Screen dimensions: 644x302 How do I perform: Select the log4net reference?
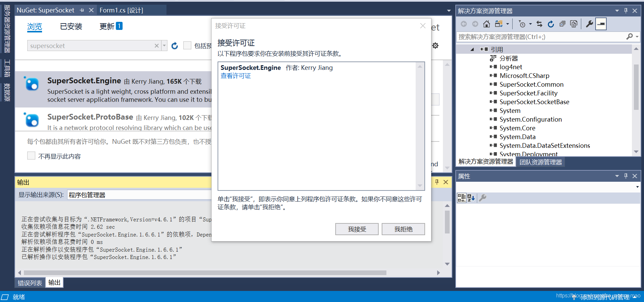(511, 67)
